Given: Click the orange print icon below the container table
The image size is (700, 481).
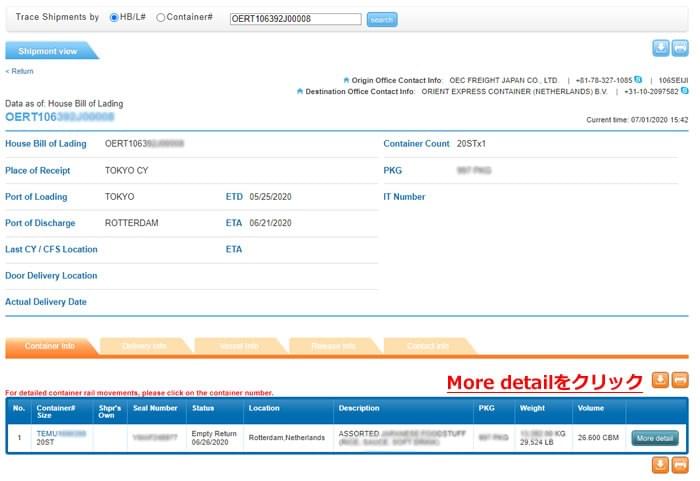Looking at the screenshot, I should 680,464.
